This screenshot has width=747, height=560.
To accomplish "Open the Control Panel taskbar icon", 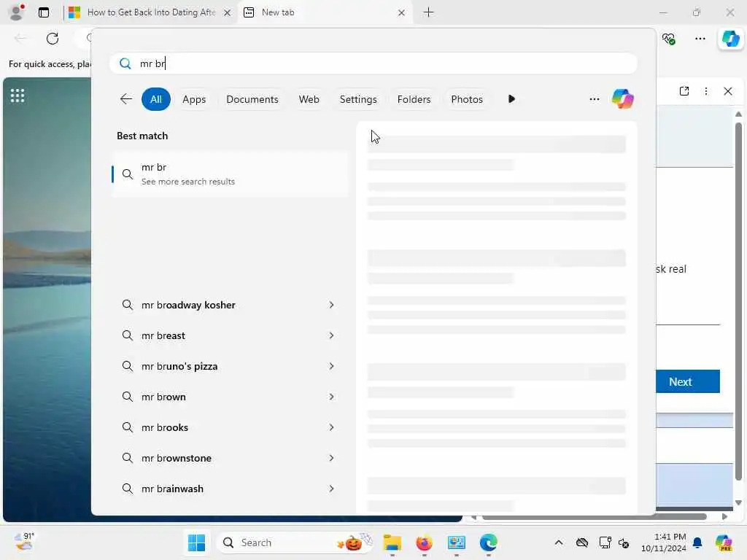I will pos(457,542).
